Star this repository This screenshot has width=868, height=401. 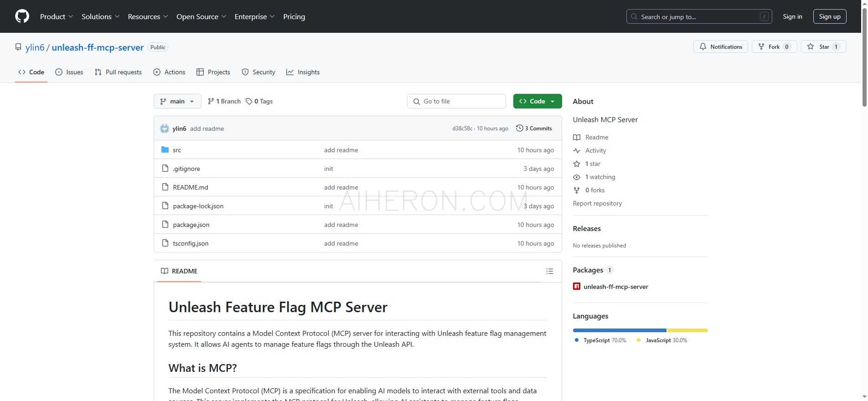coord(823,46)
